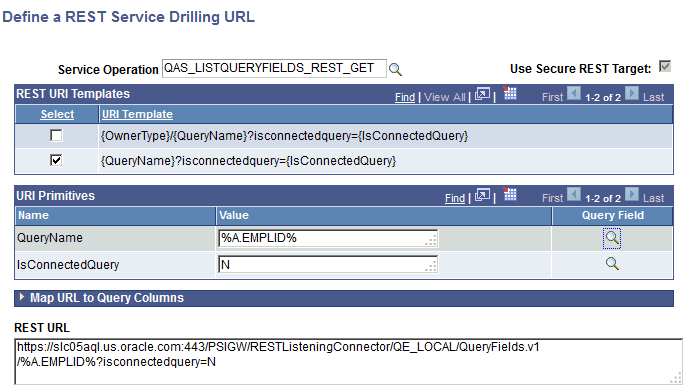Screen dimensions: 686x391
Task: Toggle Use Secure REST Target checkbox
Action: [665, 66]
